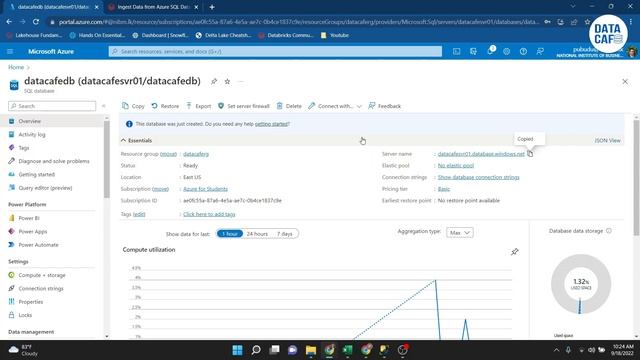Screen dimensions: 640x360
Task: Open more options ellipsis next to title
Action: point(241,81)
